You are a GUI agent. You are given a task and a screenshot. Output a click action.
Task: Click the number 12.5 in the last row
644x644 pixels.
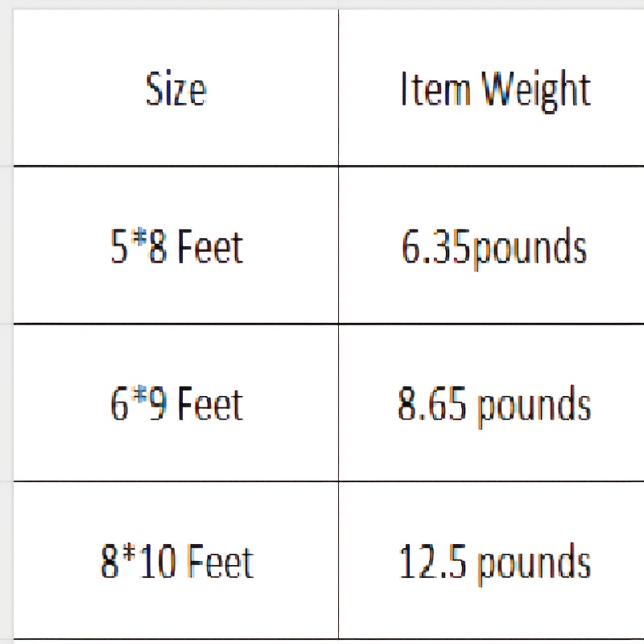point(431,561)
